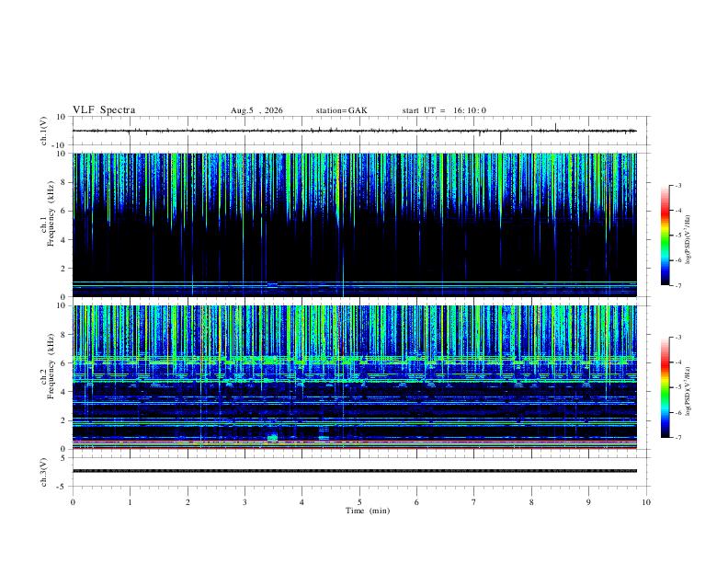Click the red band at bottom of ch.2
This screenshot has width=728, height=563.
coord(355,448)
